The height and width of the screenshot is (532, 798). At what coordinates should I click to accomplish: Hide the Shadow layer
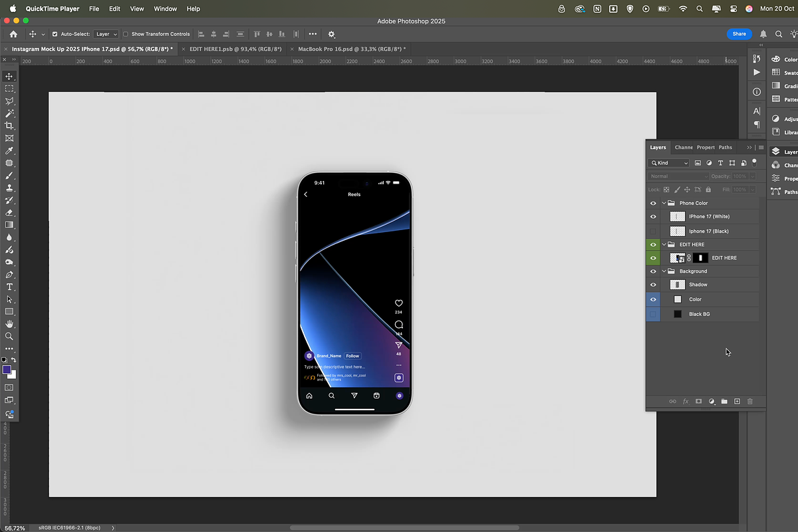point(653,285)
